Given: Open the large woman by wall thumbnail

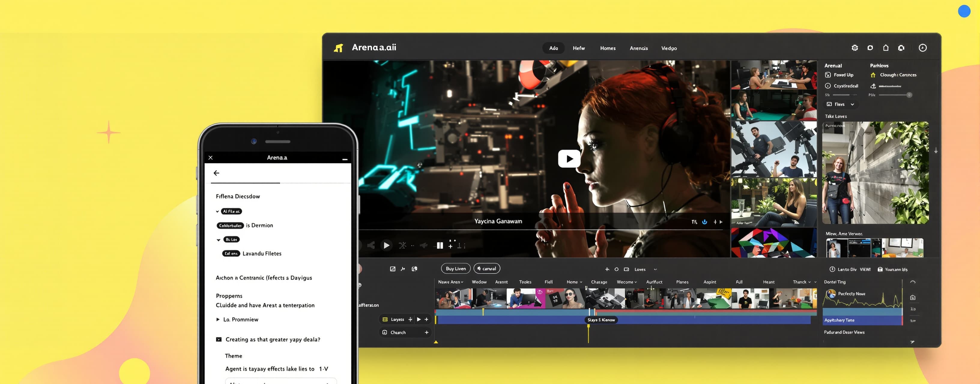Looking at the screenshot, I should click(x=875, y=172).
